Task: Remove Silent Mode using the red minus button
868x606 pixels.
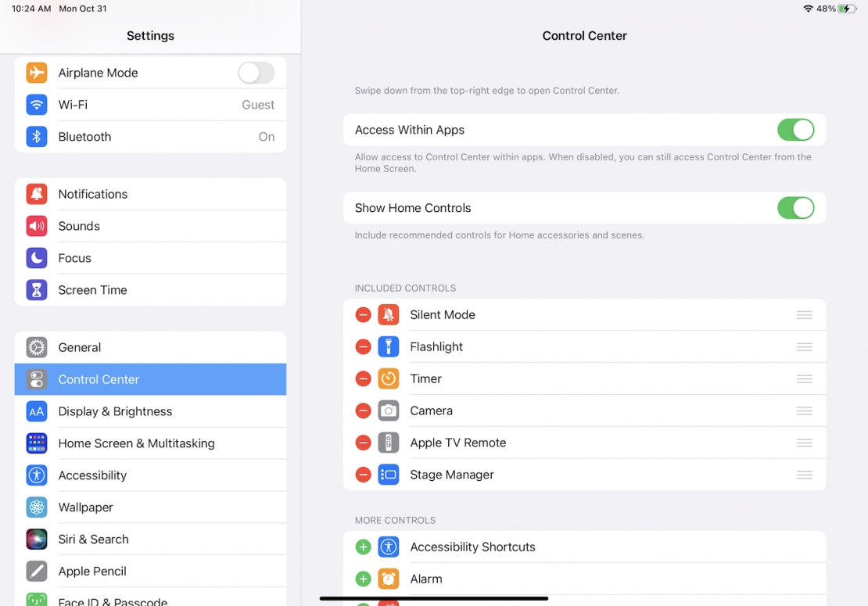Action: (362, 314)
